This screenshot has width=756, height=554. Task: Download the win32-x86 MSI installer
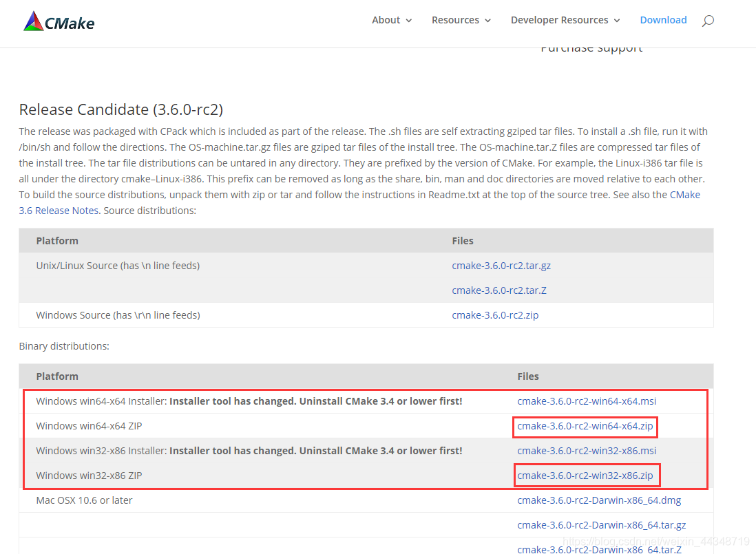587,450
